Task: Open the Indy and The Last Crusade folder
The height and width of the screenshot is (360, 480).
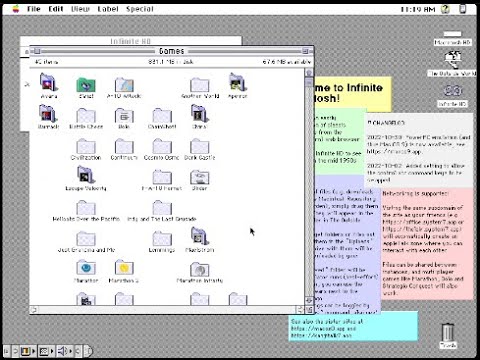Action: [162, 208]
